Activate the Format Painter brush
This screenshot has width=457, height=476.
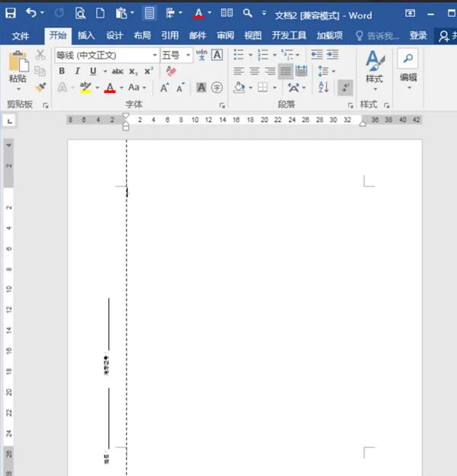[x=40, y=87]
